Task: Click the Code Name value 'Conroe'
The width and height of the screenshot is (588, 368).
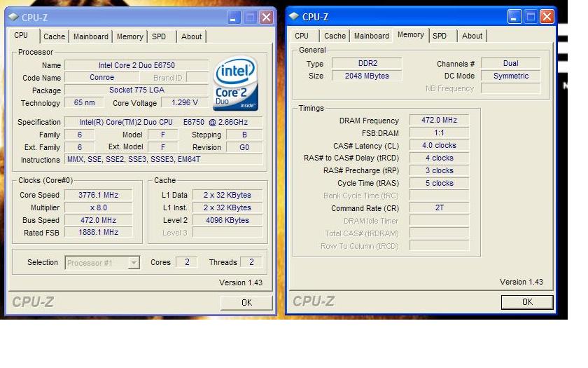Action: pos(102,77)
